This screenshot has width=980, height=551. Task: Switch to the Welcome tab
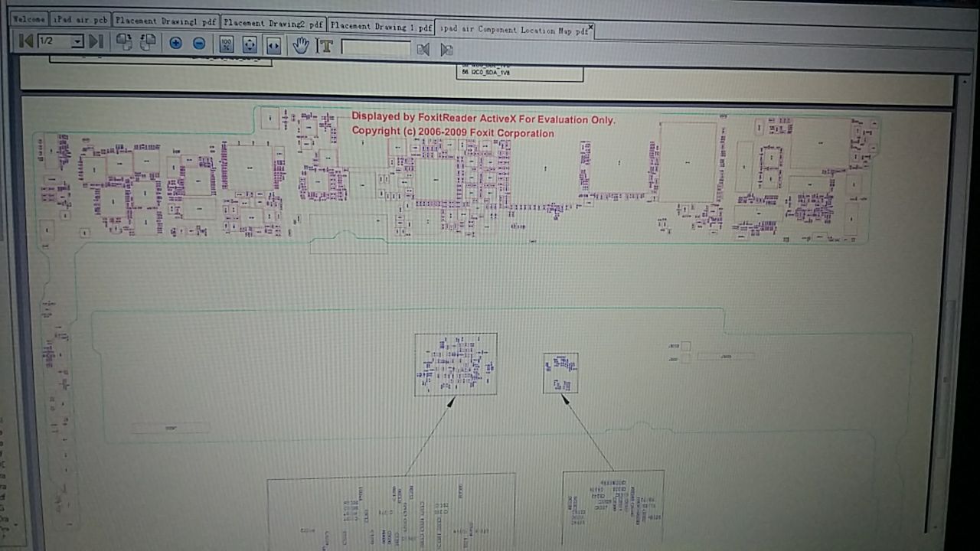pos(29,18)
